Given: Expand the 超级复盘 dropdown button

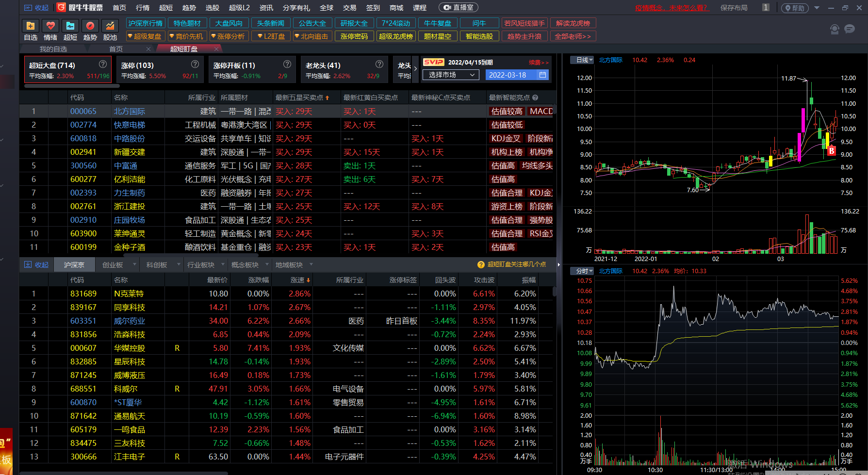Looking at the screenshot, I should [x=145, y=36].
